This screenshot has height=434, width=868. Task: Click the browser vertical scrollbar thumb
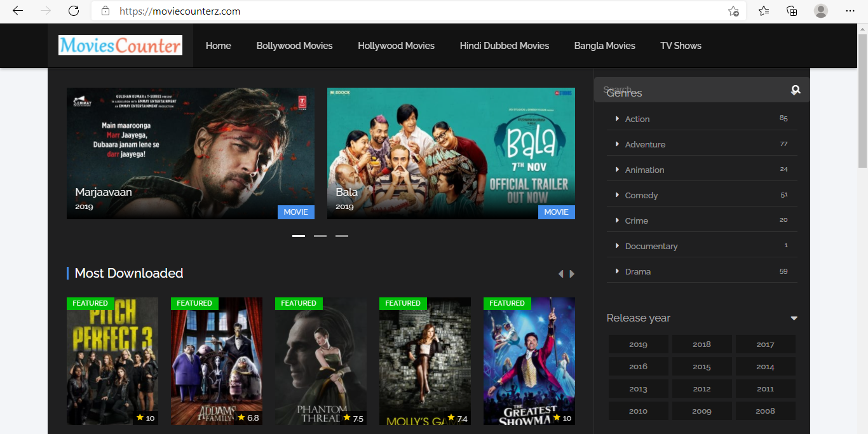pos(862,102)
